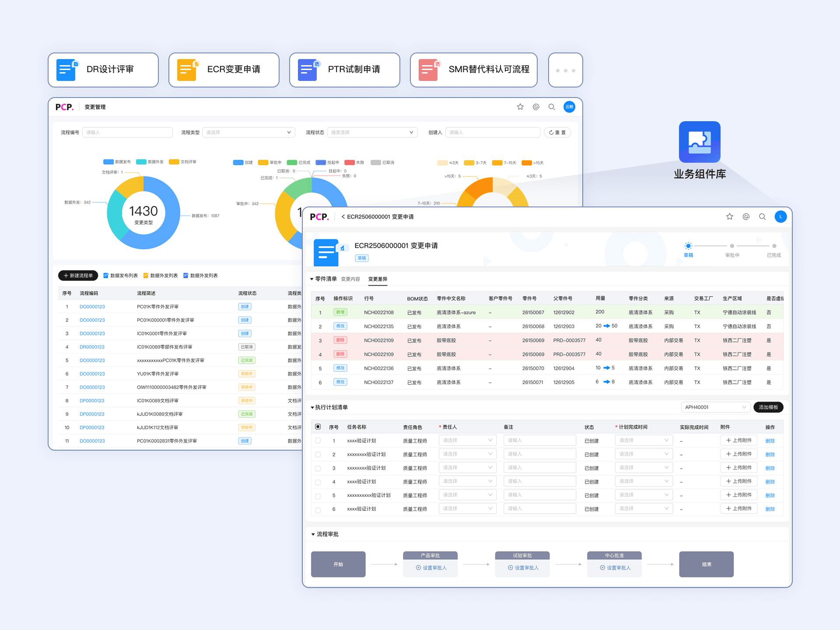Click the DR设计评审 blue document icon
This screenshot has width=840, height=630.
tap(66, 70)
